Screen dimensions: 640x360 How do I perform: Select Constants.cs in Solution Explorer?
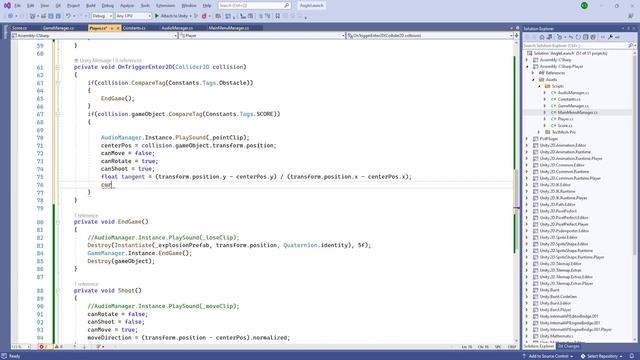(x=568, y=99)
